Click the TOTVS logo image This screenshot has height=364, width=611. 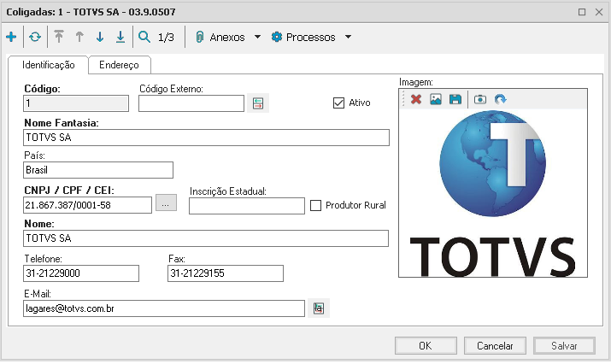[x=493, y=193]
